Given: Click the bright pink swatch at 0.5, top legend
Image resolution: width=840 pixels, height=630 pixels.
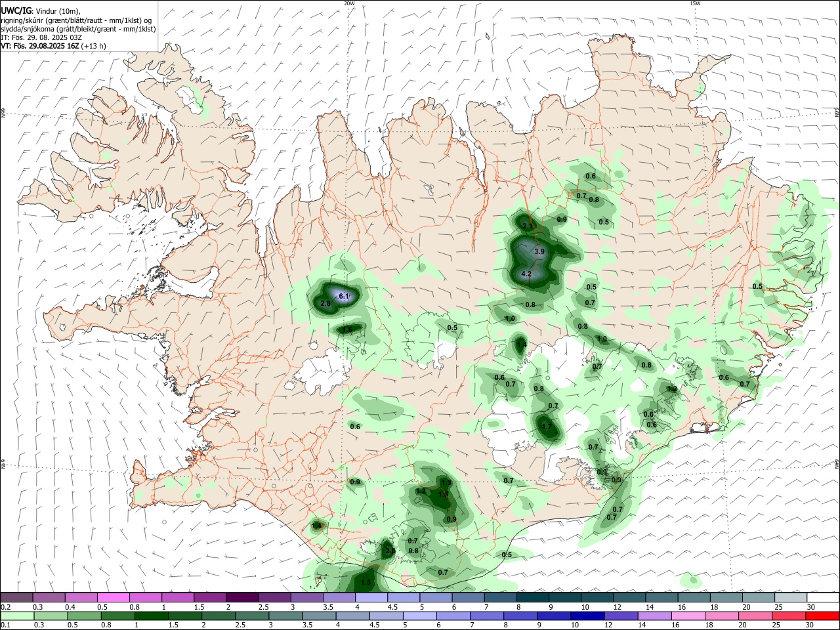Looking at the screenshot, I should tap(113, 597).
